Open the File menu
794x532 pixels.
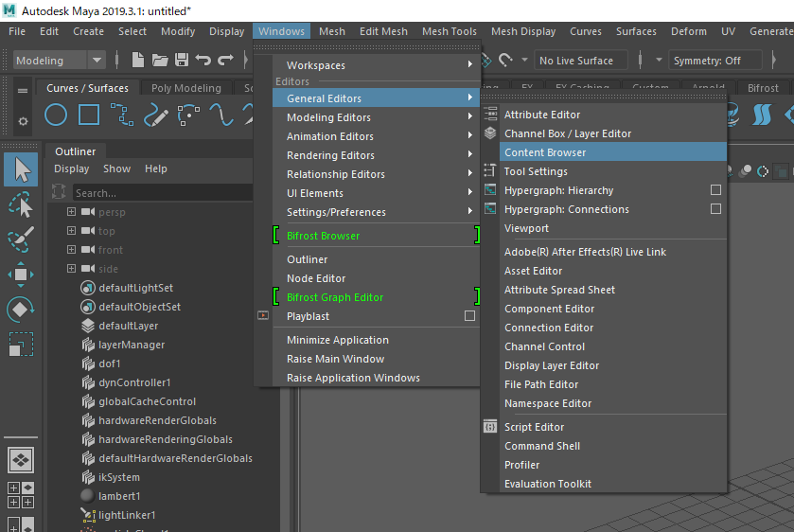17,31
